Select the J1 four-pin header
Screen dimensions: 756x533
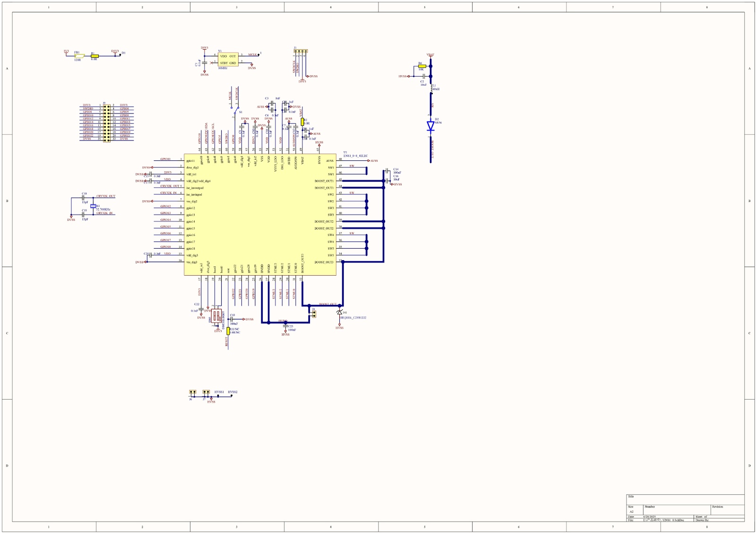(301, 52)
